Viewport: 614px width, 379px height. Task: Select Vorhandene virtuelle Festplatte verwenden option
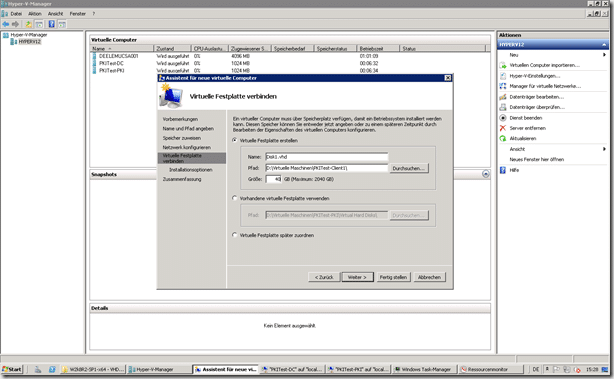pyautogui.click(x=235, y=198)
